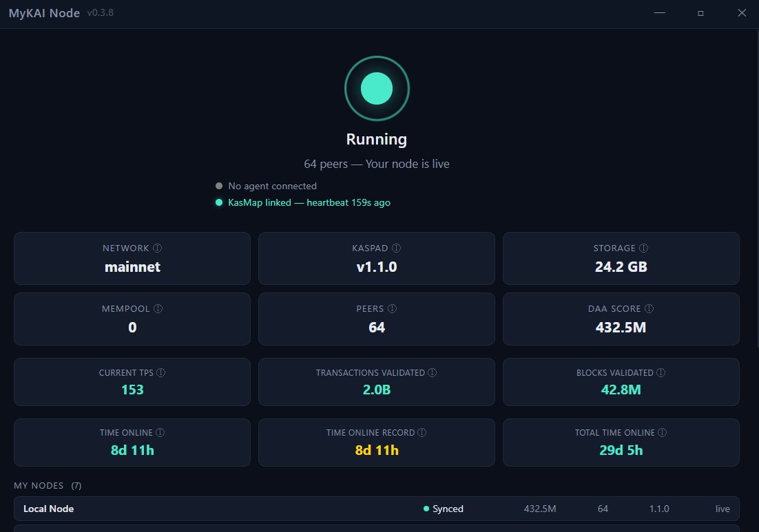
Task: Click the info icon next to CURRENT TPS
Action: tap(160, 372)
